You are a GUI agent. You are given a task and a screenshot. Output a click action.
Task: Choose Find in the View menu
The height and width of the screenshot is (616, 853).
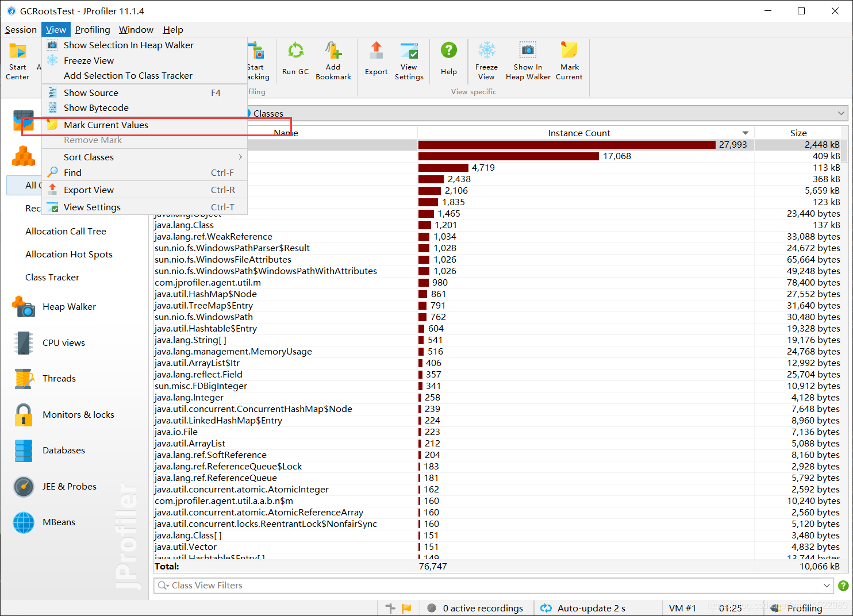145,173
